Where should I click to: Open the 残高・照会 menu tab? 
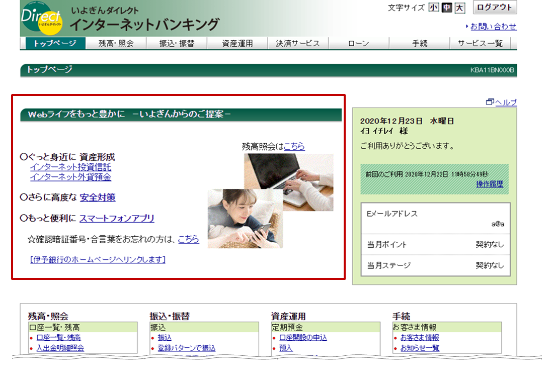point(116,43)
